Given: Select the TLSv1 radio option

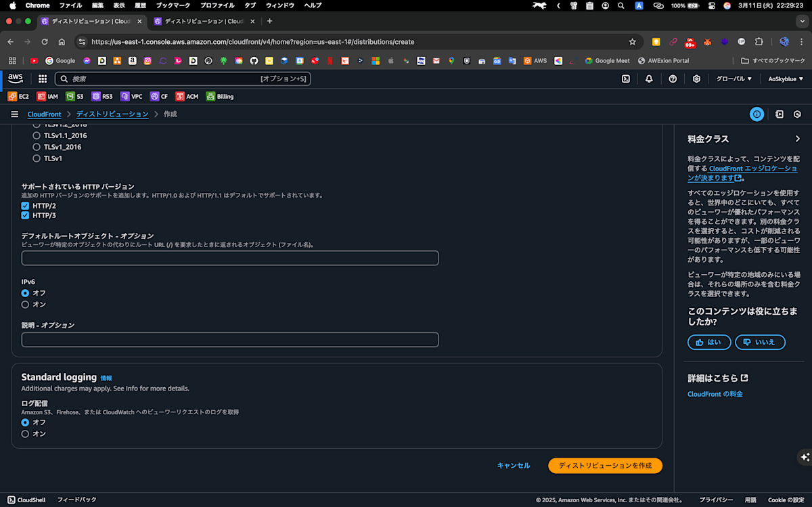Looking at the screenshot, I should click(x=37, y=158).
